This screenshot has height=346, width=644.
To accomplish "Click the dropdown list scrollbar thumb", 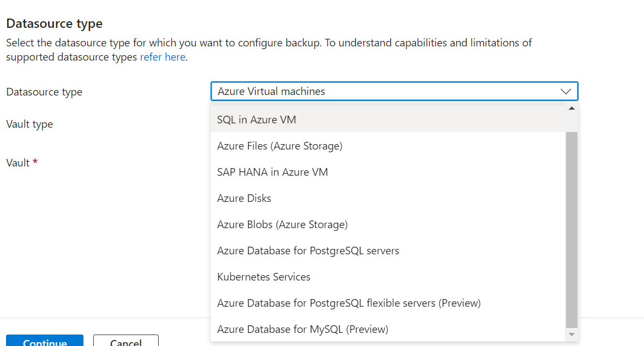I will pos(571,229).
